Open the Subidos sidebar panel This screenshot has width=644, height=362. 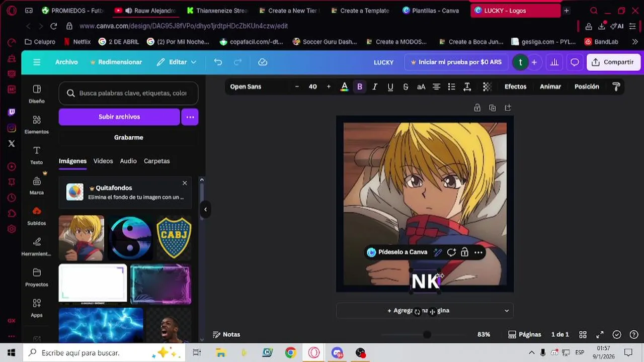37,216
